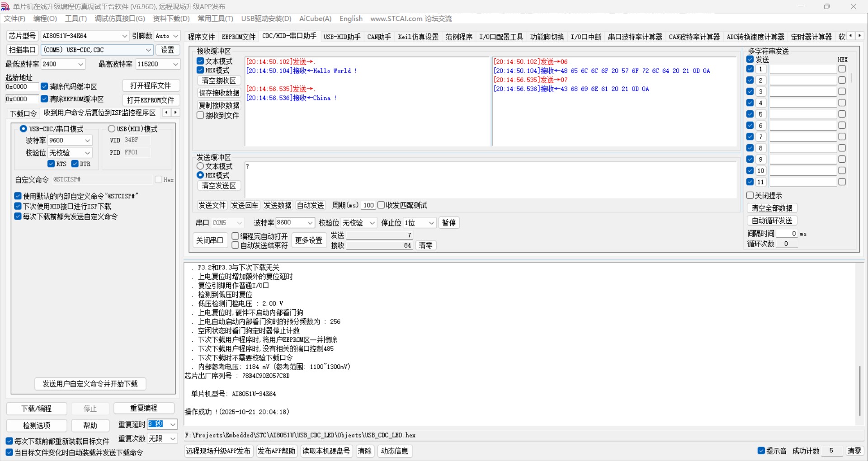The width and height of the screenshot is (868, 461).
Task: Select the USB(HID)模式 radio button
Action: [x=112, y=129]
